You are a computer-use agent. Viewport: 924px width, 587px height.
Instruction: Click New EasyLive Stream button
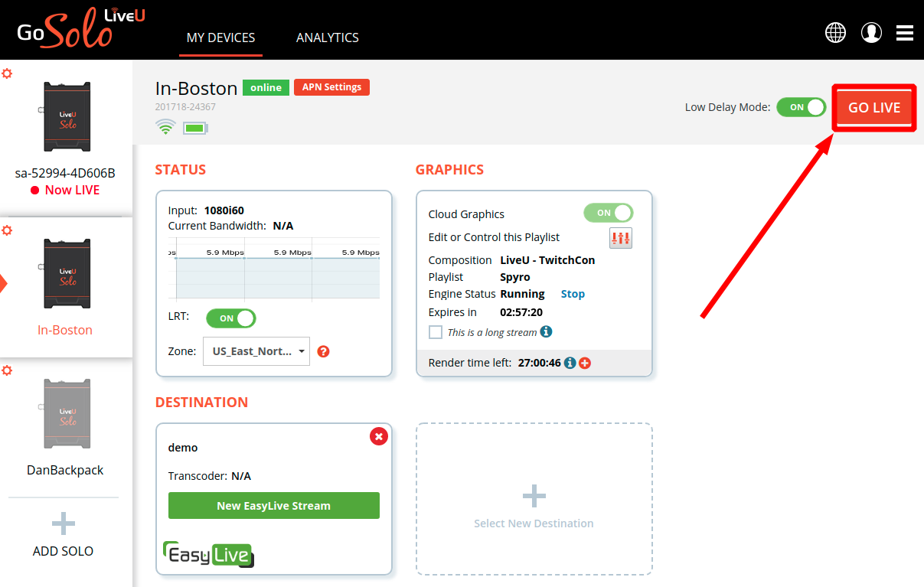274,505
